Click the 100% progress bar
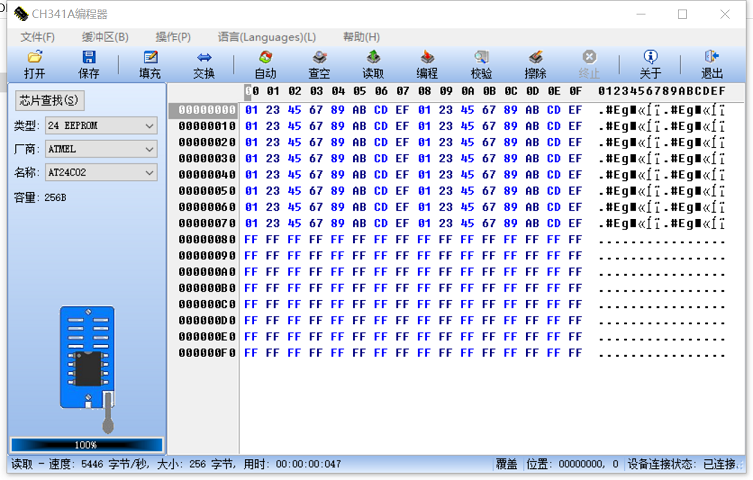This screenshot has width=753, height=480. point(87,445)
